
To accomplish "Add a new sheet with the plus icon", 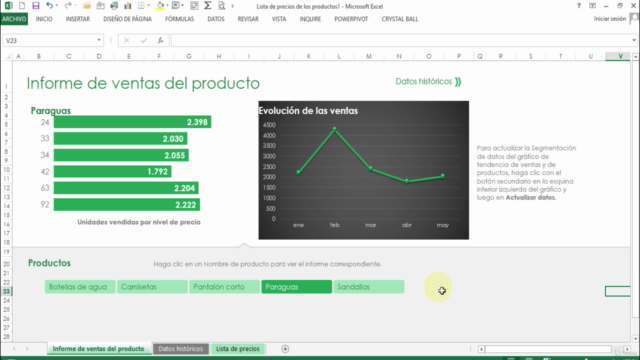I will (x=285, y=349).
